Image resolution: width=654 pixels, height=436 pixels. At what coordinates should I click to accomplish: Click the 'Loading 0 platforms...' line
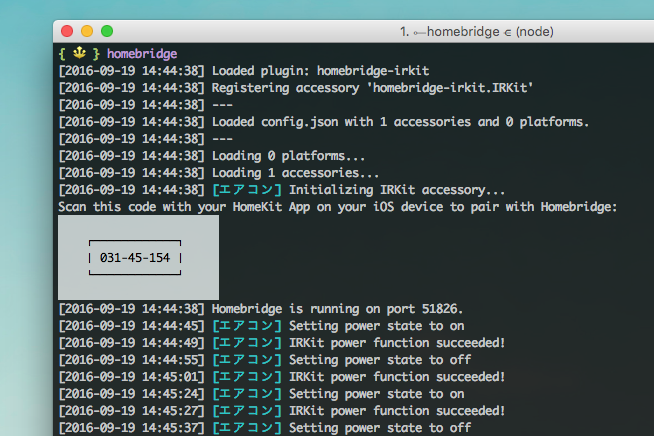212,156
